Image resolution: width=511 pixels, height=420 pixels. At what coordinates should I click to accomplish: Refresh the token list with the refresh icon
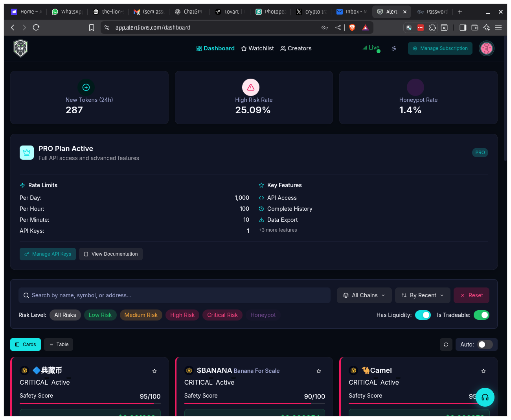(x=446, y=344)
